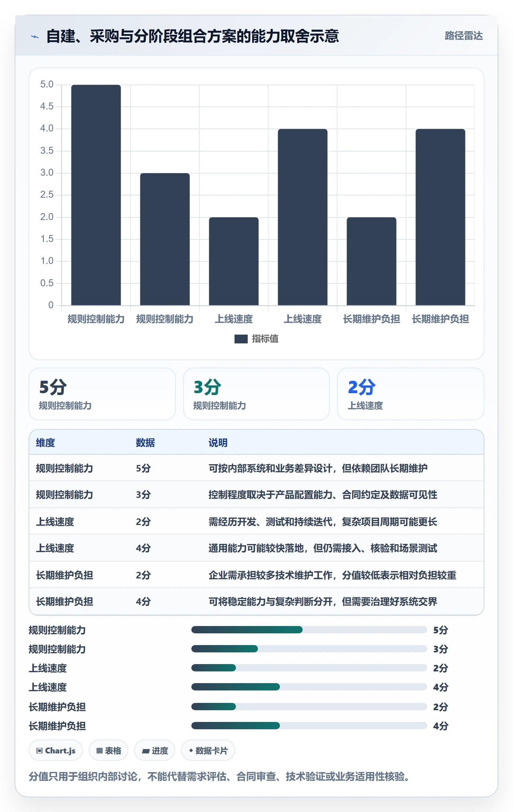Click the lightning icon beside the title
This screenshot has width=513, height=812.
[35, 36]
